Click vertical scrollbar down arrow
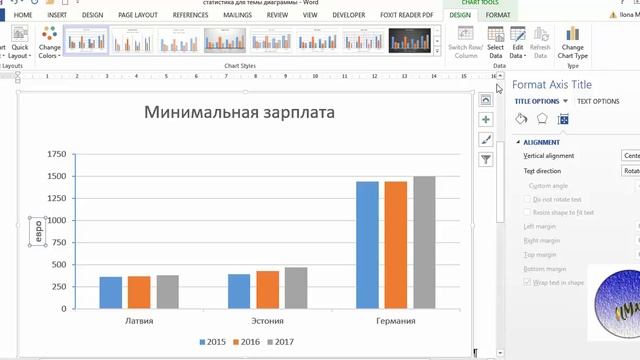Image resolution: width=640 pixels, height=360 pixels. coord(500,353)
